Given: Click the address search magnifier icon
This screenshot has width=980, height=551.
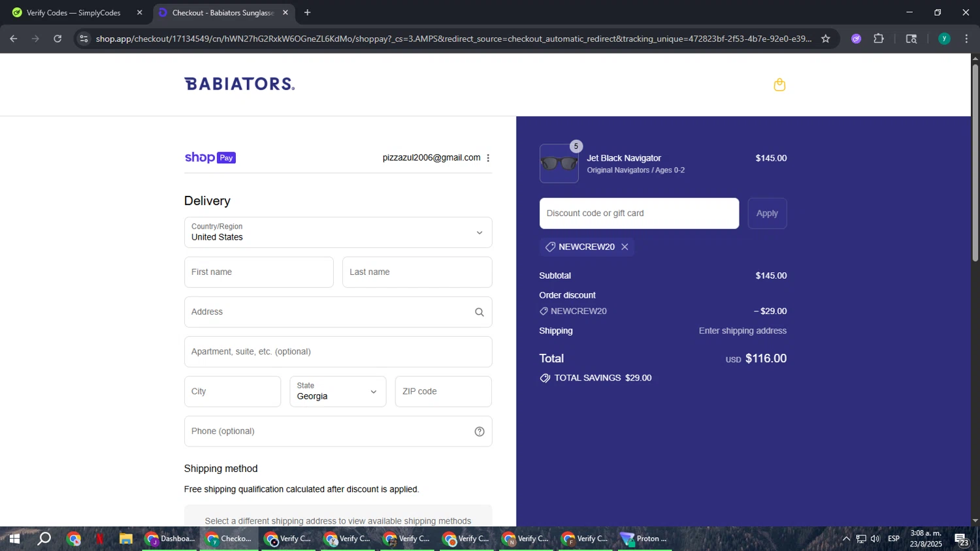Looking at the screenshot, I should (x=480, y=312).
